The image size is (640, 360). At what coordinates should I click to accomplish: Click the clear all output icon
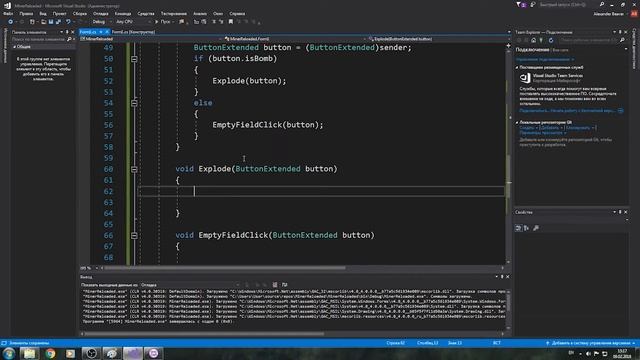(275, 285)
